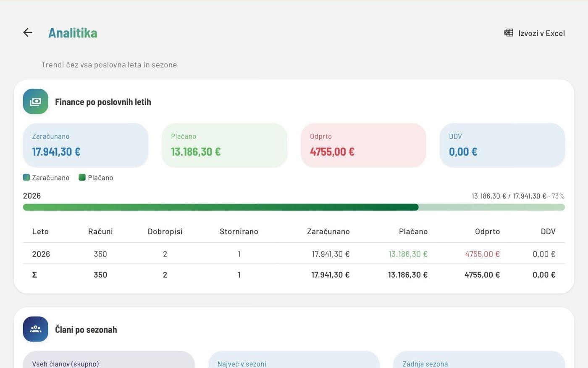Image resolution: width=588 pixels, height=368 pixels.
Task: Click the Računi column header
Action: click(100, 231)
